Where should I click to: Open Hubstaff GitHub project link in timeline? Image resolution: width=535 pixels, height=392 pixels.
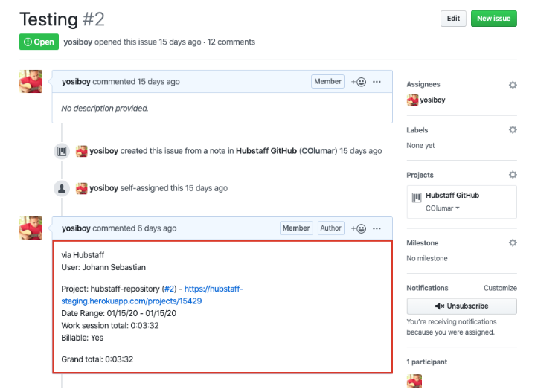point(266,151)
